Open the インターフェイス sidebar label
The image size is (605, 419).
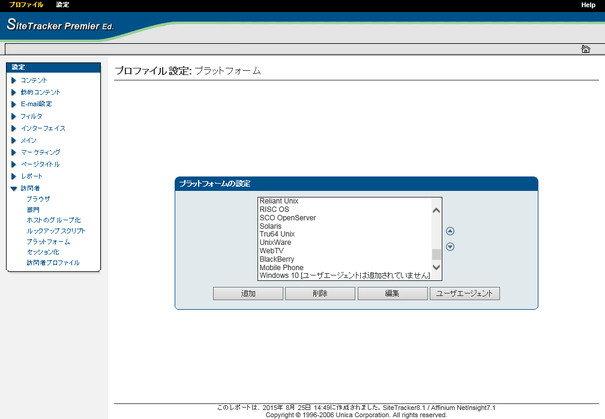(x=43, y=128)
